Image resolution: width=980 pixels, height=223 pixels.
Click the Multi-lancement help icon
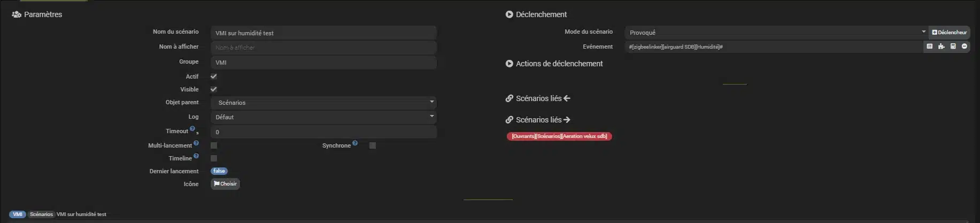(x=196, y=143)
